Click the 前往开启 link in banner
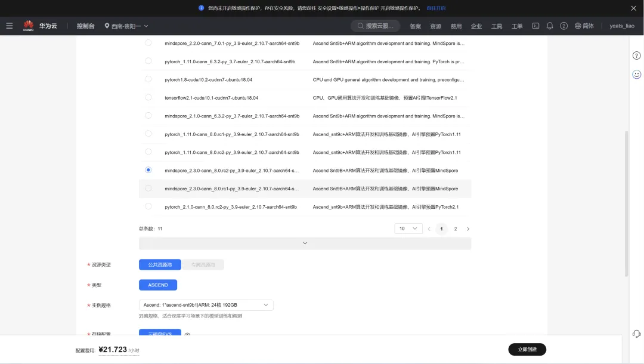Screen dimensions: 644x364 pos(436,8)
